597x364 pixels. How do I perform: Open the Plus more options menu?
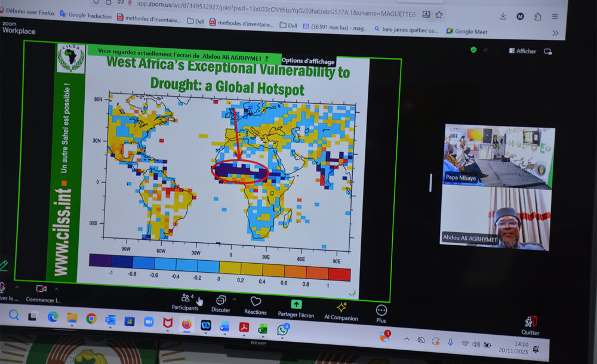coord(381,312)
